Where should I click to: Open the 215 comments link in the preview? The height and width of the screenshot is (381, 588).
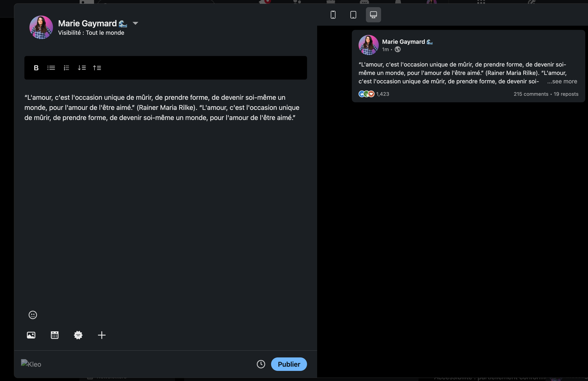531,94
